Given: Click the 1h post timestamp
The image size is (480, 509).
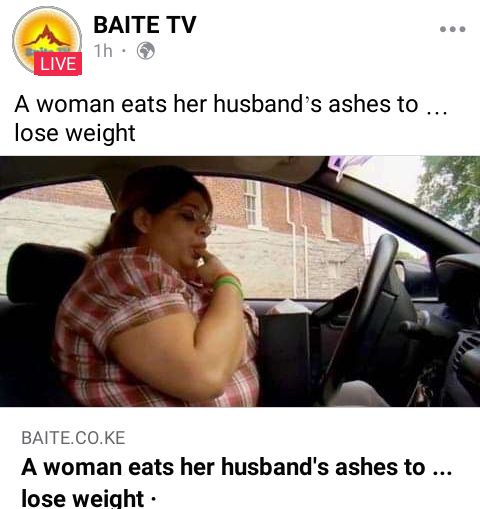Looking at the screenshot, I should tap(103, 51).
